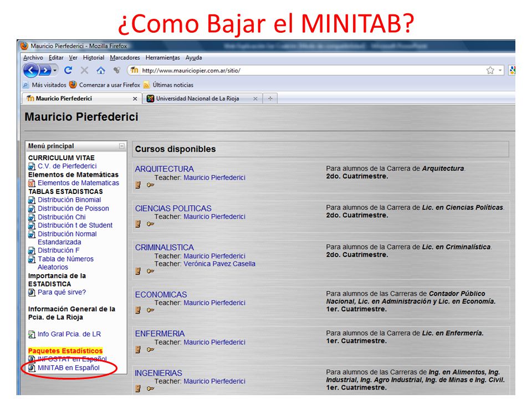532x399 pixels.
Task: Open the Herramientas menu
Action: pos(162,58)
